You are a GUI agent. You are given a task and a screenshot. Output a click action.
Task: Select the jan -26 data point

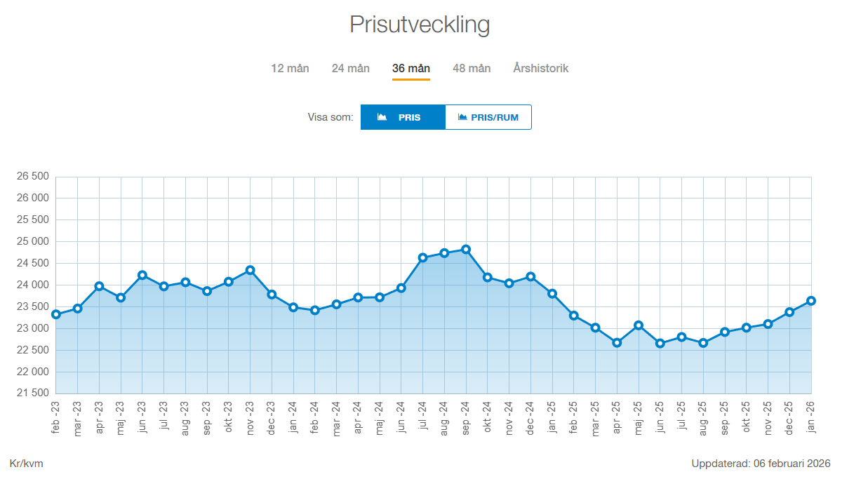tap(811, 301)
